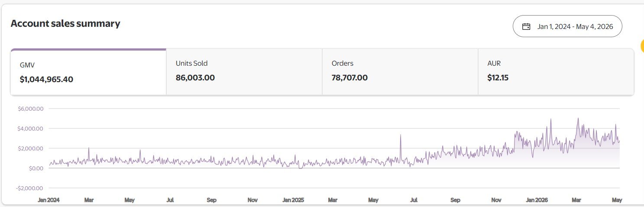Viewport: 644px width, 207px height.
Task: Switch to the Units Sold tab
Action: pyautogui.click(x=244, y=72)
